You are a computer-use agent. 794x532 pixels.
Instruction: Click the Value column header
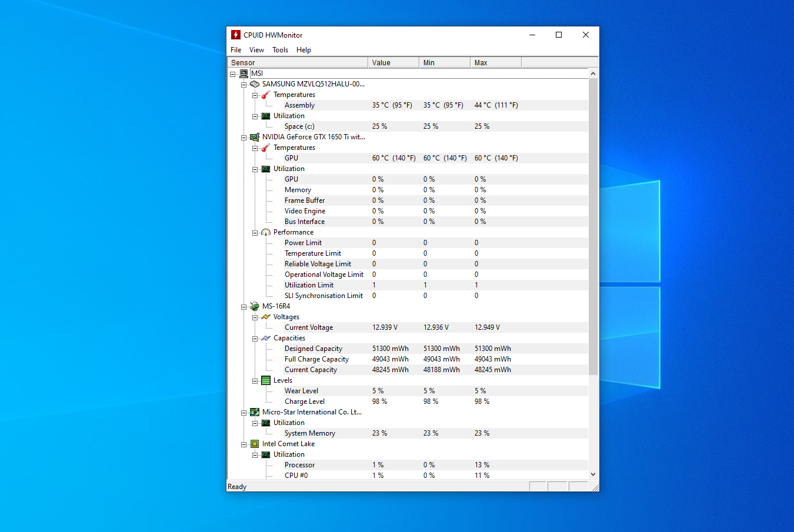[x=393, y=62]
